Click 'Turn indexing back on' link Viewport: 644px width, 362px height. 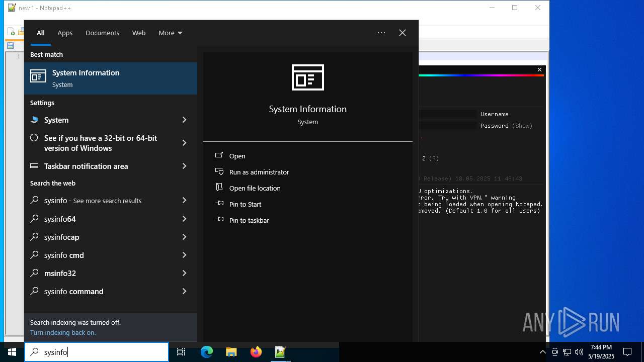[x=63, y=332]
